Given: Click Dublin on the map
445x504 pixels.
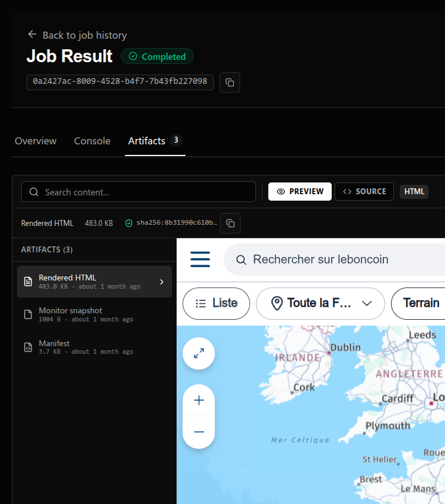Looking at the screenshot, I should tap(345, 347).
